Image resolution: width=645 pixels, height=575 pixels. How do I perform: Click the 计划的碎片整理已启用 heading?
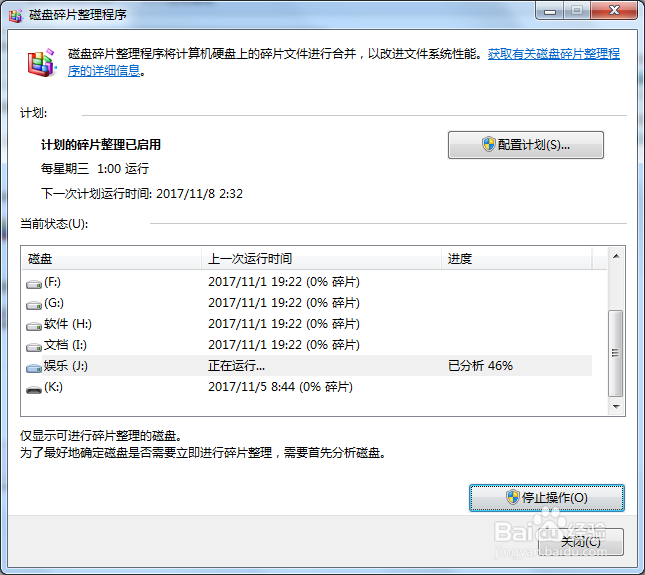[101, 145]
